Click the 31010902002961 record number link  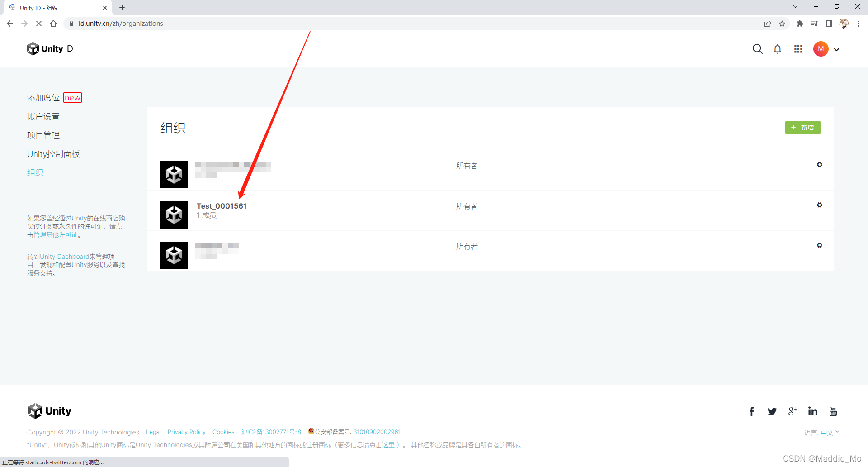(377, 432)
